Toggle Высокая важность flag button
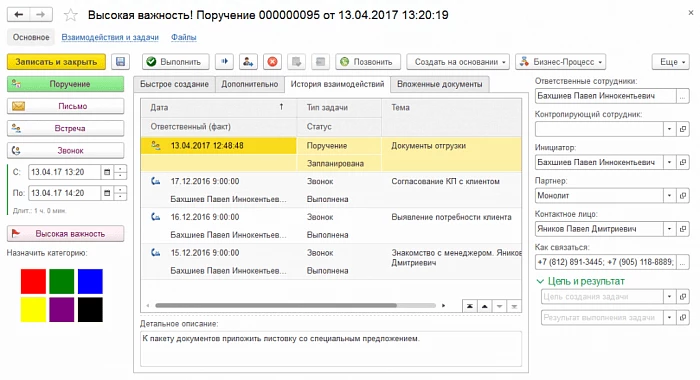Image resolution: width=700 pixels, height=380 pixels. pos(66,234)
